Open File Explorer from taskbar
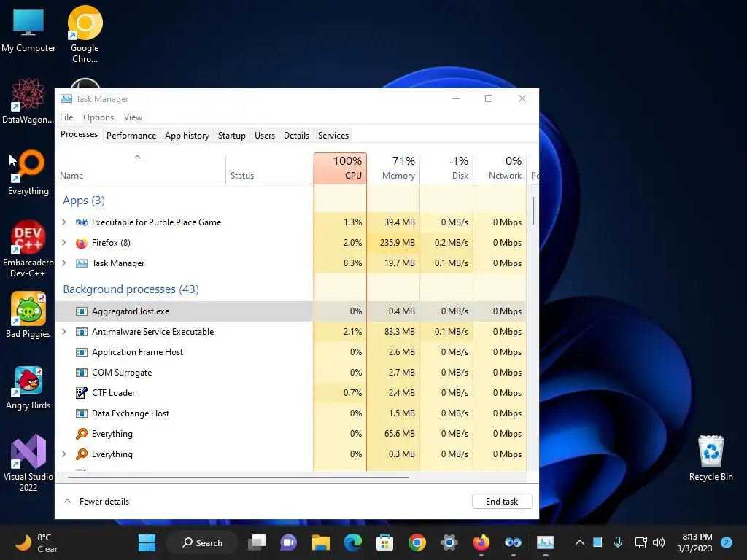Image resolution: width=747 pixels, height=560 pixels. tap(321, 542)
